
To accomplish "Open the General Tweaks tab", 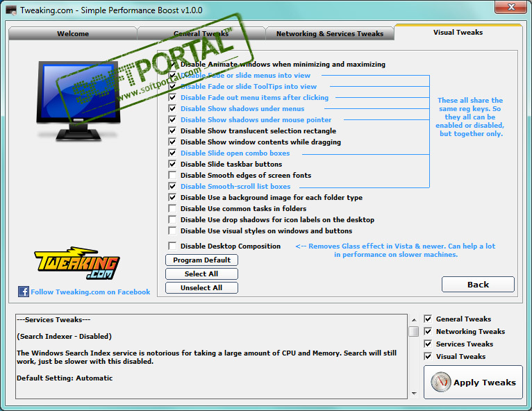I will pyautogui.click(x=201, y=33).
